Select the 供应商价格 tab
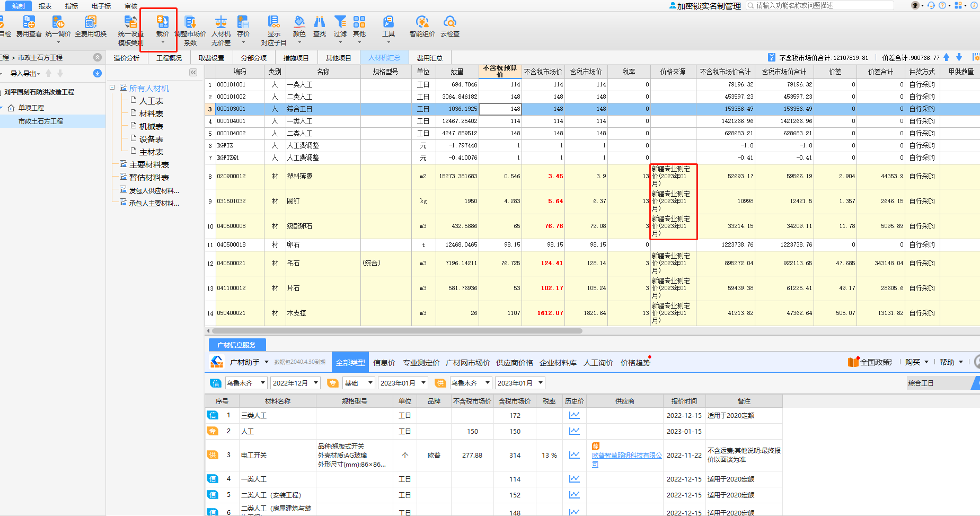The width and height of the screenshot is (980, 516). (x=514, y=363)
